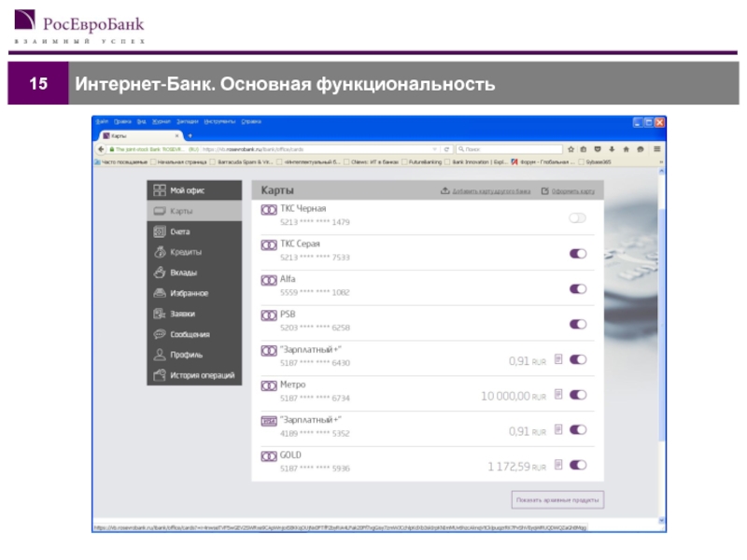747x560 pixels.
Task: Open statement icon for Метро card
Action: (558, 394)
